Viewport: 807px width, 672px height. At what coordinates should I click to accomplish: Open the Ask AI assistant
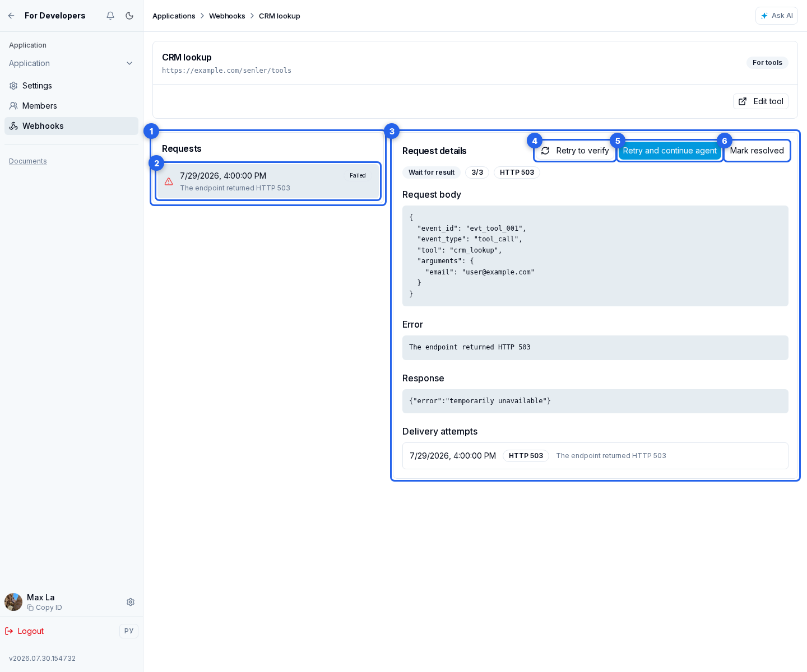[777, 16]
